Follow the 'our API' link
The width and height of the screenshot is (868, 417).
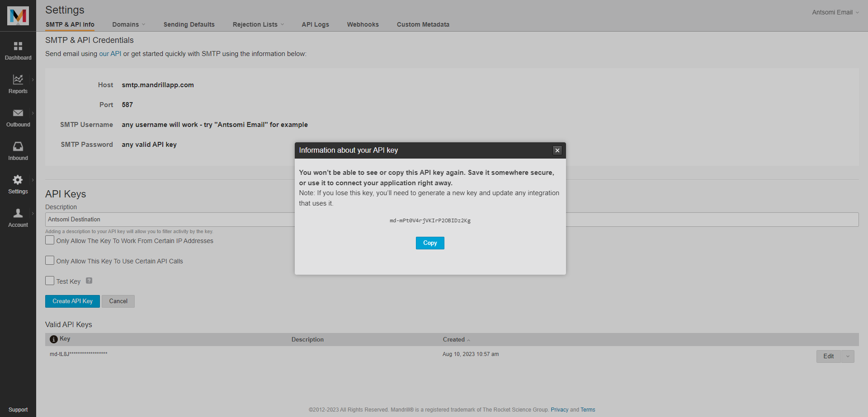coord(110,54)
